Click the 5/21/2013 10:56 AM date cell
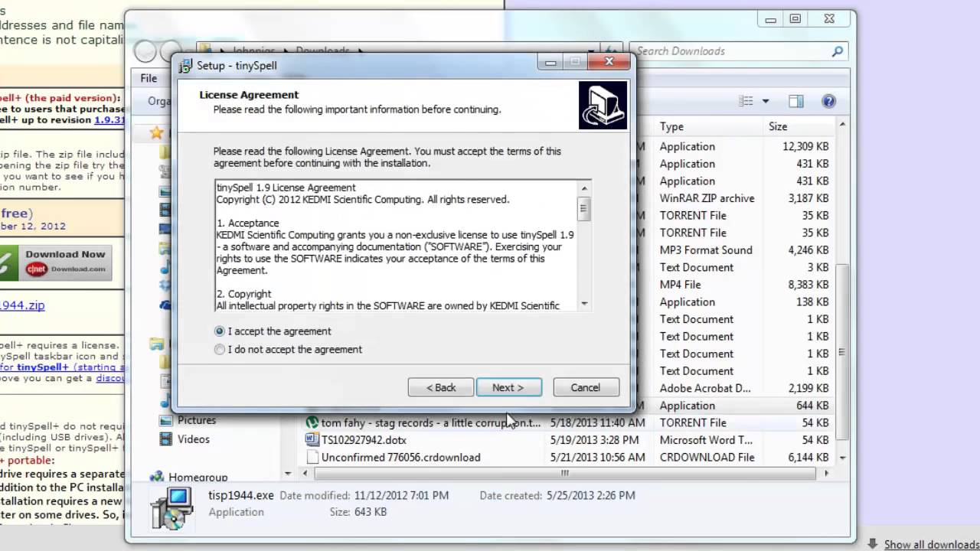This screenshot has width=980, height=551. pos(597,458)
